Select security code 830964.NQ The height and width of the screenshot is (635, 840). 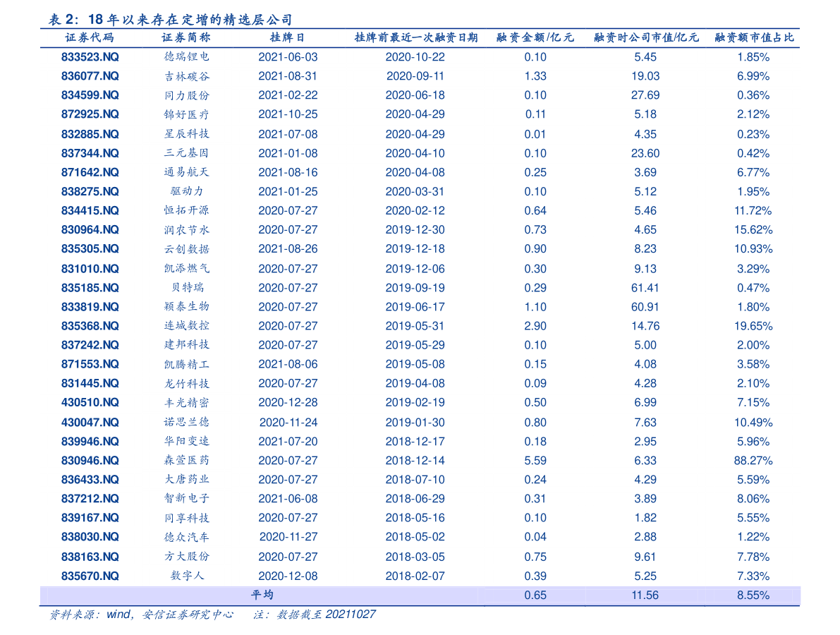[90, 229]
